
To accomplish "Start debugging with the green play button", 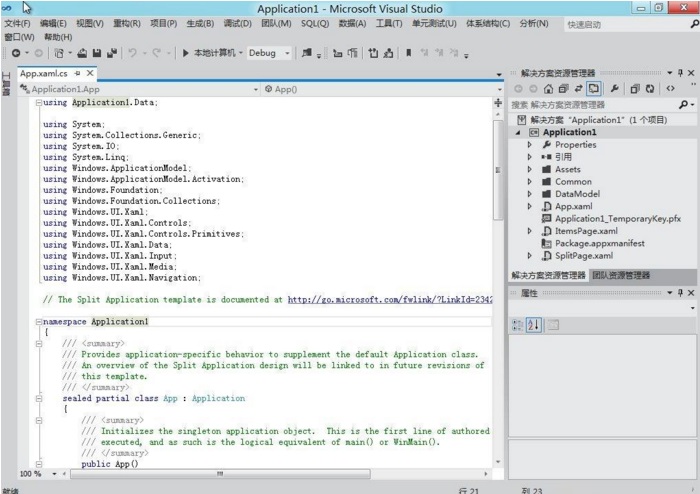I will pos(186,53).
